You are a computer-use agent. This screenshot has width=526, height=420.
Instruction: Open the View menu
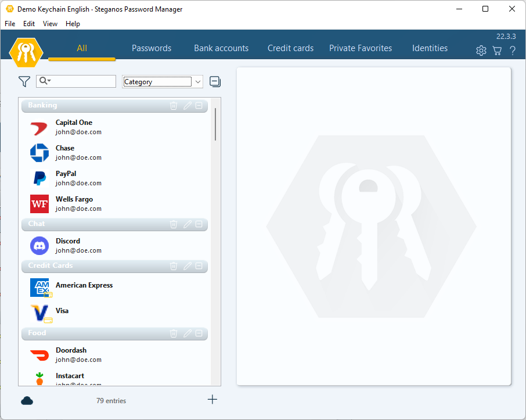(x=50, y=23)
